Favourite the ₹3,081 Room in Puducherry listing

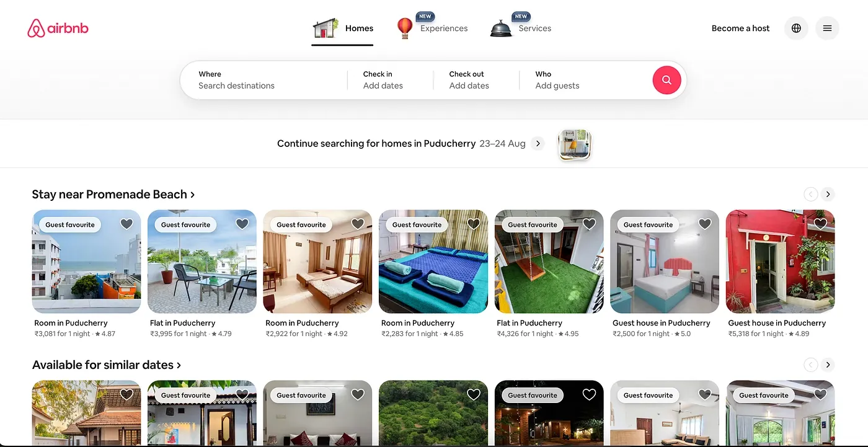click(126, 224)
